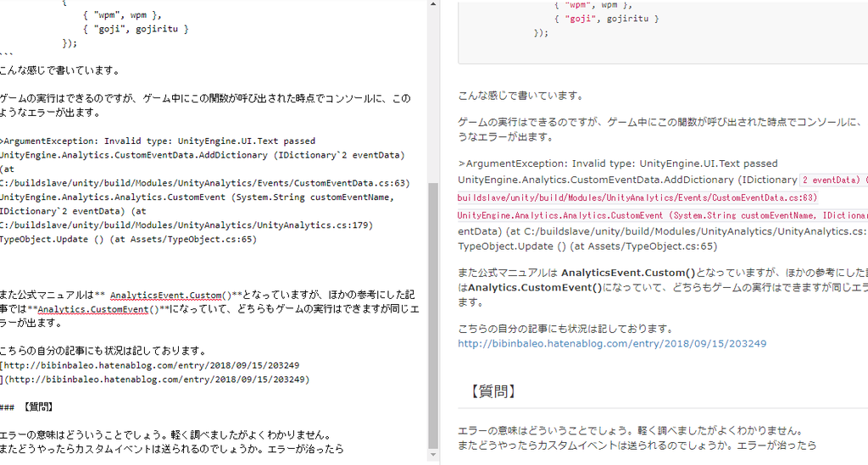This screenshot has height=465, width=868.
Task: Open the bibinbaleo.hatenablog.com link in preview
Action: pyautogui.click(x=612, y=343)
